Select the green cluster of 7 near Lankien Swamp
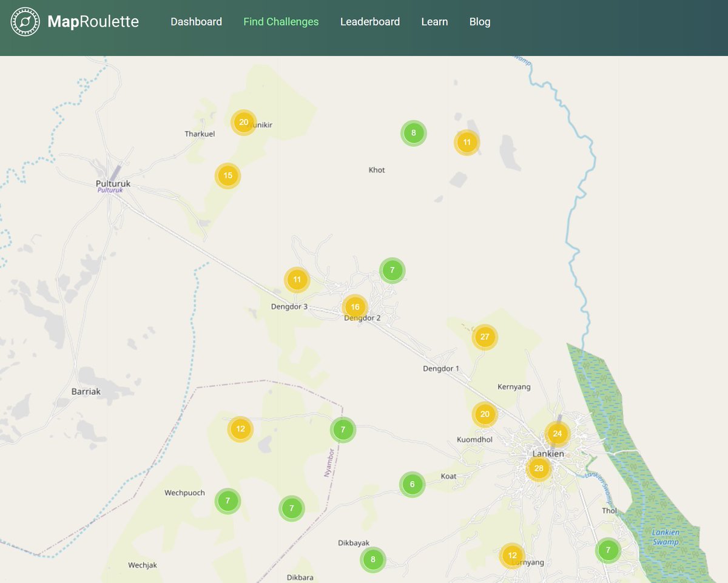This screenshot has width=728, height=583. tap(607, 550)
